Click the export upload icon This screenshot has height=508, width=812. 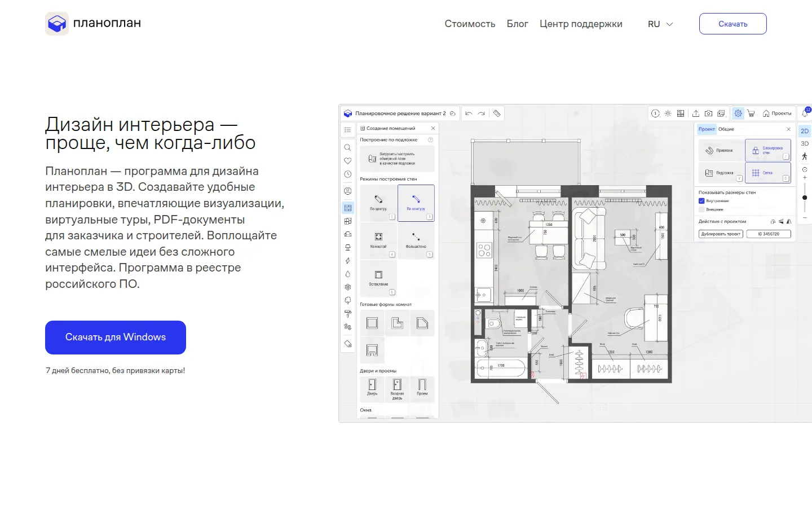[x=696, y=113]
